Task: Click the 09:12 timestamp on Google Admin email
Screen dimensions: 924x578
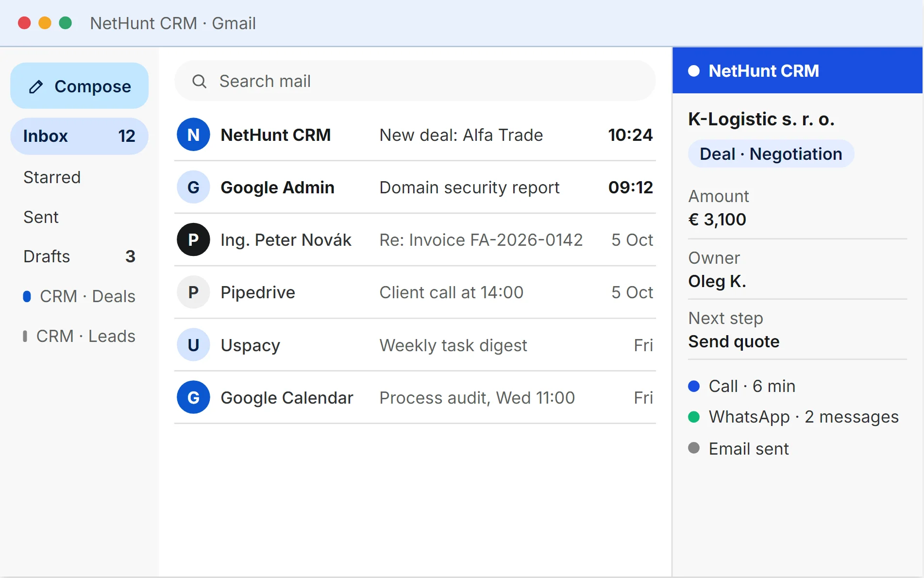Action: click(x=630, y=187)
